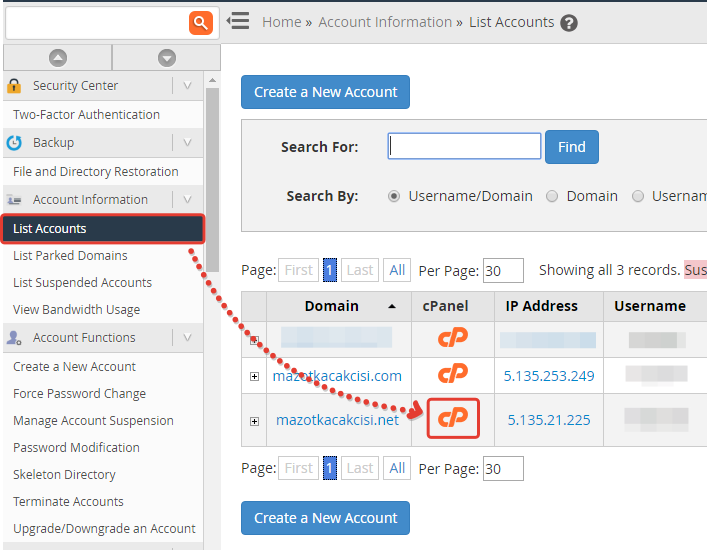Open Terminate Accounts menu item
This screenshot has height=550, width=707.
click(68, 502)
